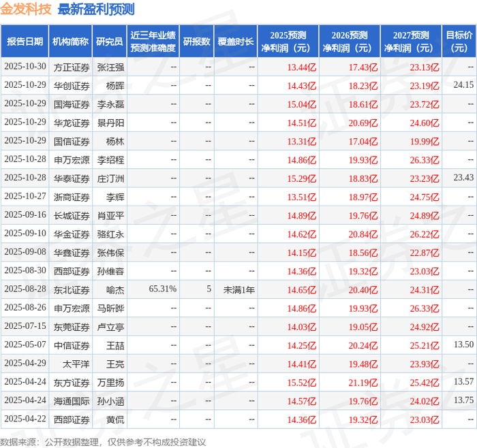Select the 国信证券 institution cell
Viewport: 477px width, 448px height.
pos(72,142)
